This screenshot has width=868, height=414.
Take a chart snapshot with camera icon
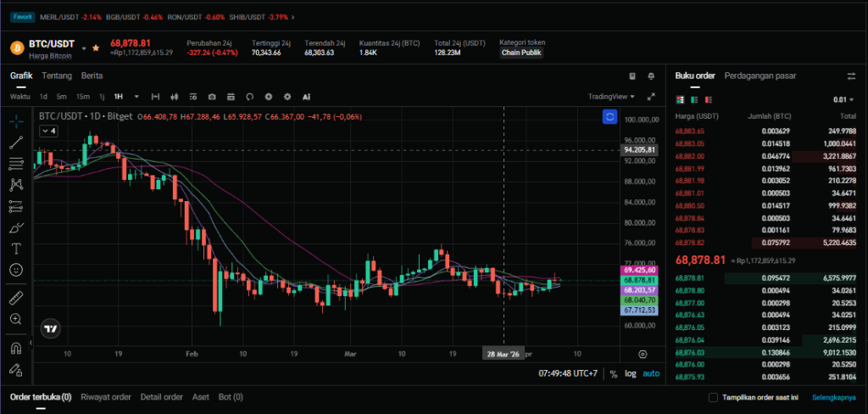[211, 97]
